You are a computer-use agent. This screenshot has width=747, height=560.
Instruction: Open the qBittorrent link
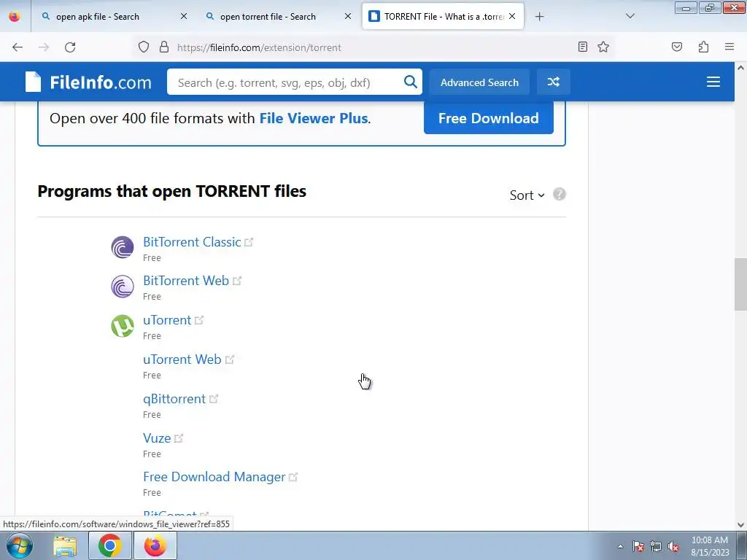pyautogui.click(x=174, y=399)
